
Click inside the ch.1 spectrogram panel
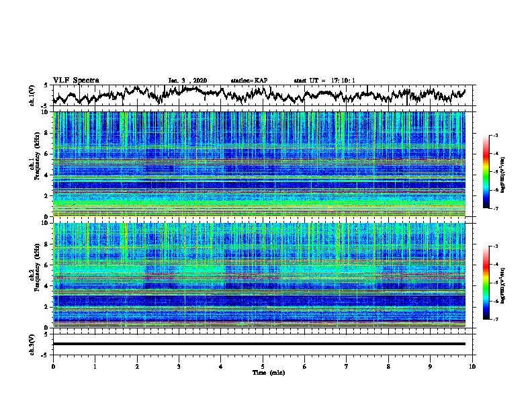(259, 164)
